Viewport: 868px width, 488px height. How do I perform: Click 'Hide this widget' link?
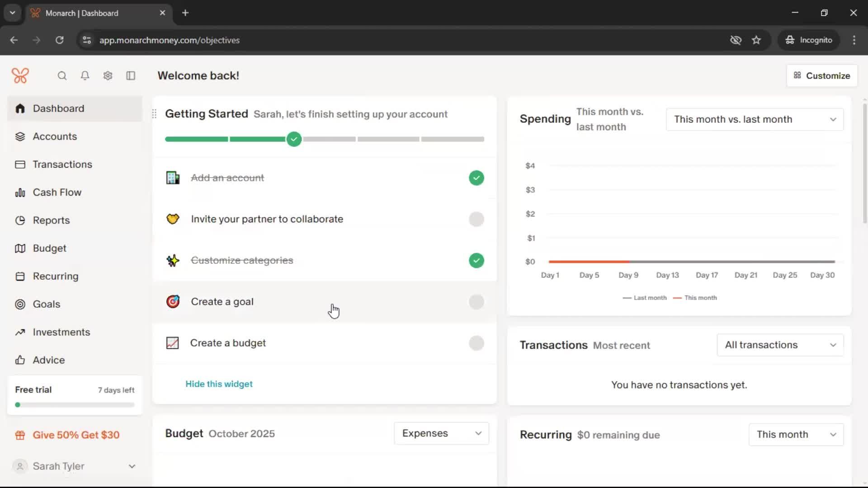pyautogui.click(x=219, y=384)
